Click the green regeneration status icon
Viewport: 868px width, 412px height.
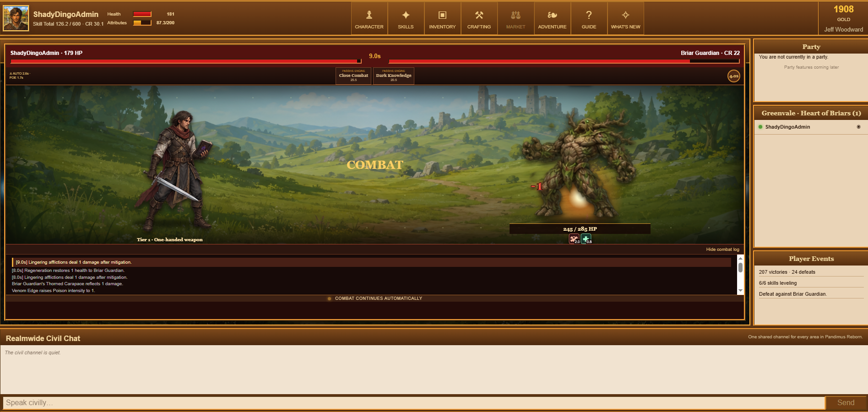pos(586,239)
